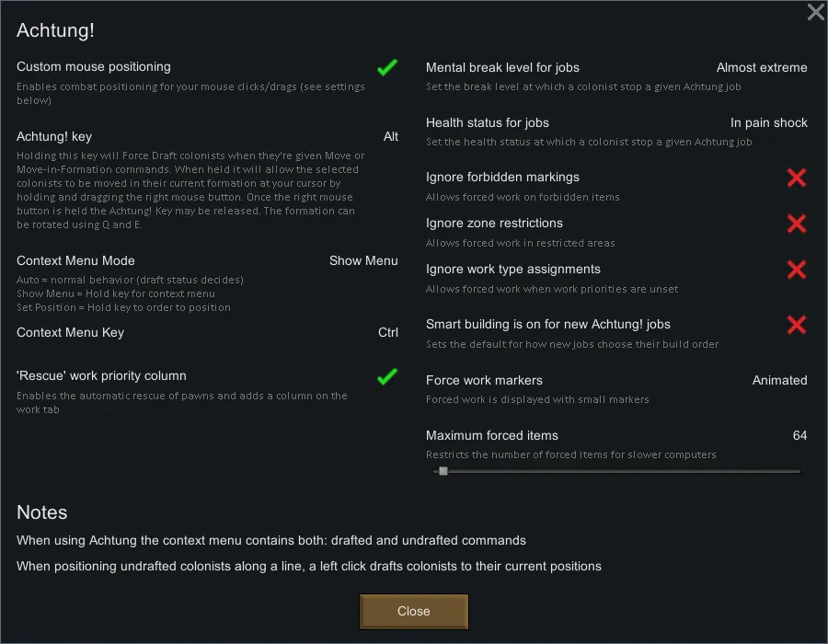Toggle the Custom mouse positioning green checkmark
Screen dimensions: 828x644
[387, 67]
